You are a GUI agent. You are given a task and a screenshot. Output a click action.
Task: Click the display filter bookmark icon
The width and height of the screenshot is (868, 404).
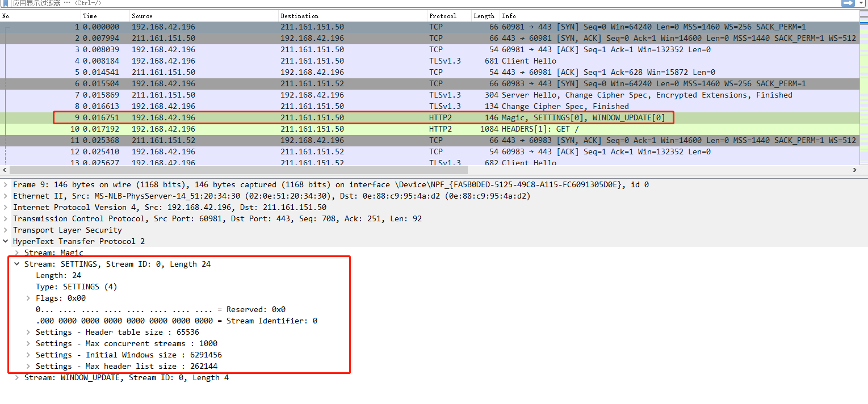click(x=6, y=3)
